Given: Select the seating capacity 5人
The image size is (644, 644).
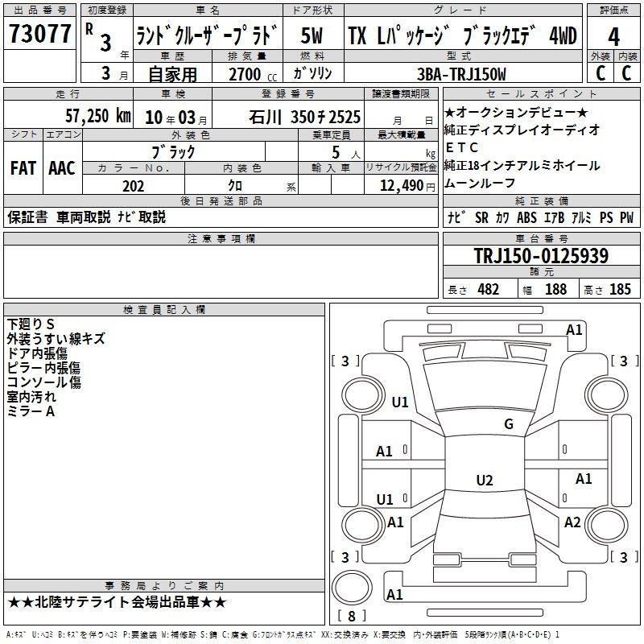Looking at the screenshot, I should coord(346,153).
